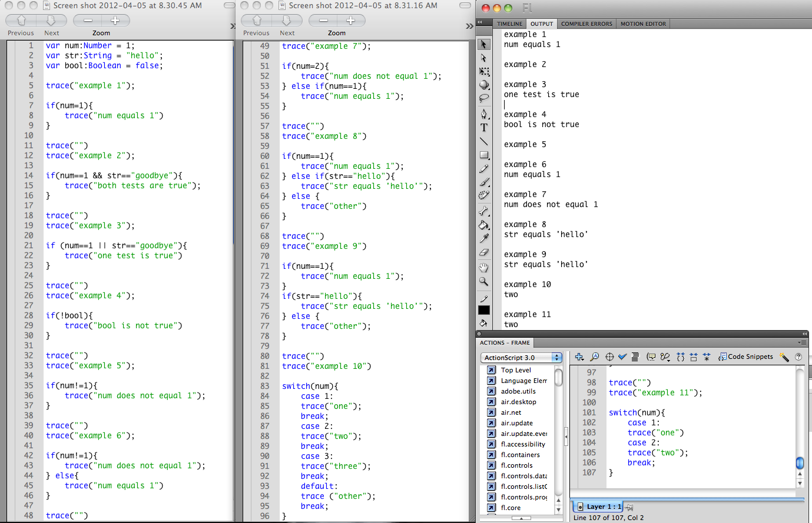This screenshot has height=523, width=812.
Task: Check the script syntax
Action: point(622,357)
